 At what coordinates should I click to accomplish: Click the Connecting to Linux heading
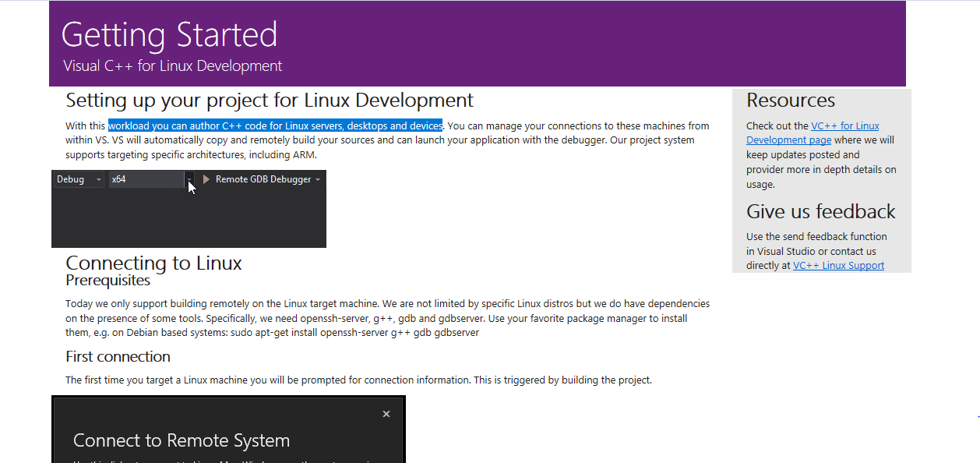coord(153,262)
